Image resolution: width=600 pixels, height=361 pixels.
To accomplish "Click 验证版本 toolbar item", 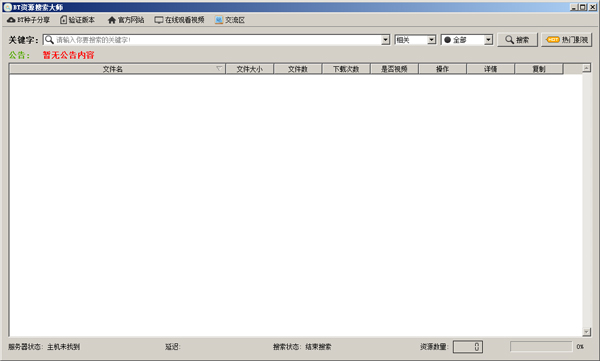I will click(78, 20).
